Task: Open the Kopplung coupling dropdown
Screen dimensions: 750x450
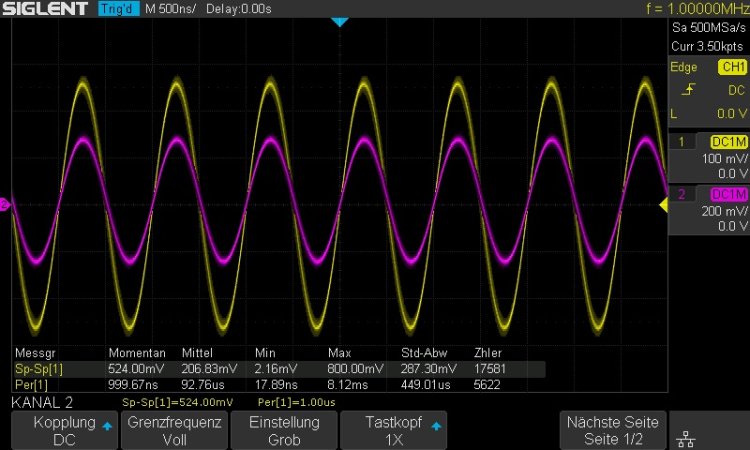Action: point(64,431)
